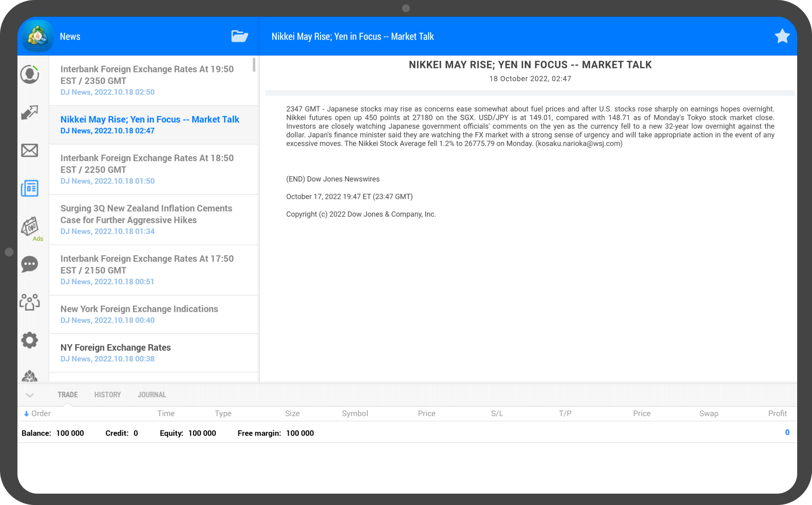This screenshot has width=812, height=505.
Task: Click the Profit column header
Action: tap(778, 413)
